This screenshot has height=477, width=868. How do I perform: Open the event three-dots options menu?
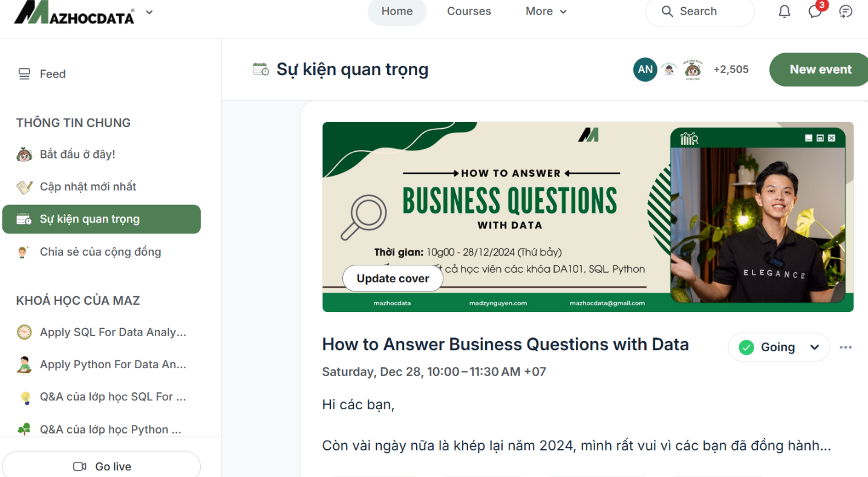[x=846, y=347]
